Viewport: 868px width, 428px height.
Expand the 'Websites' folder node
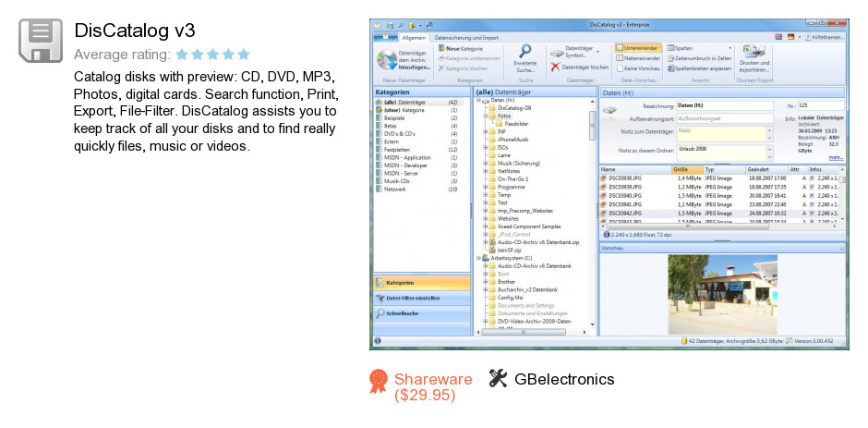coord(486,218)
